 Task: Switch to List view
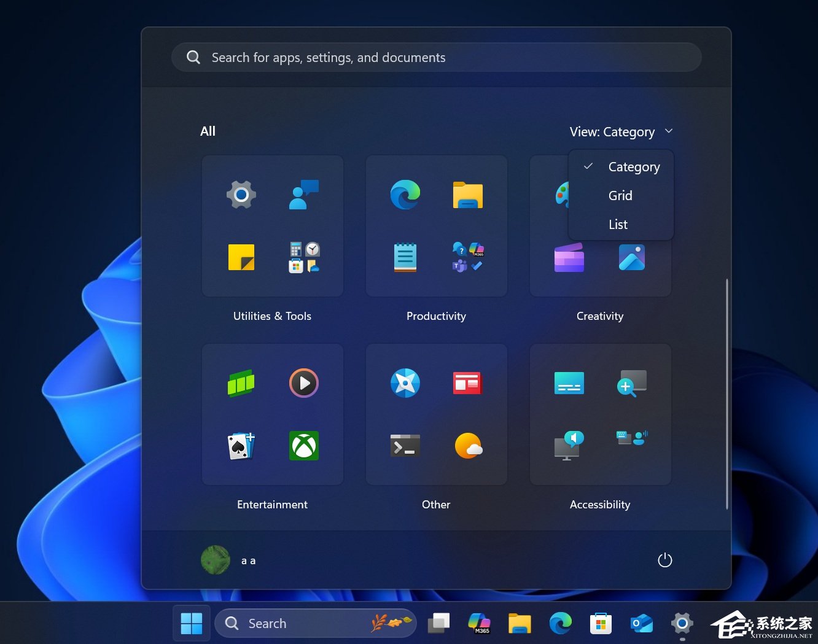pyautogui.click(x=621, y=224)
